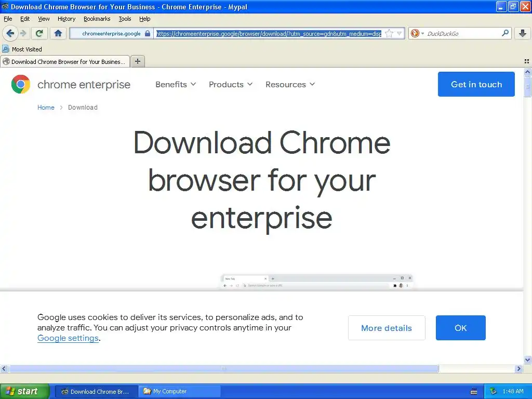Accept cookies with the OK button
Screen dimensions: 532x399
click(461, 328)
